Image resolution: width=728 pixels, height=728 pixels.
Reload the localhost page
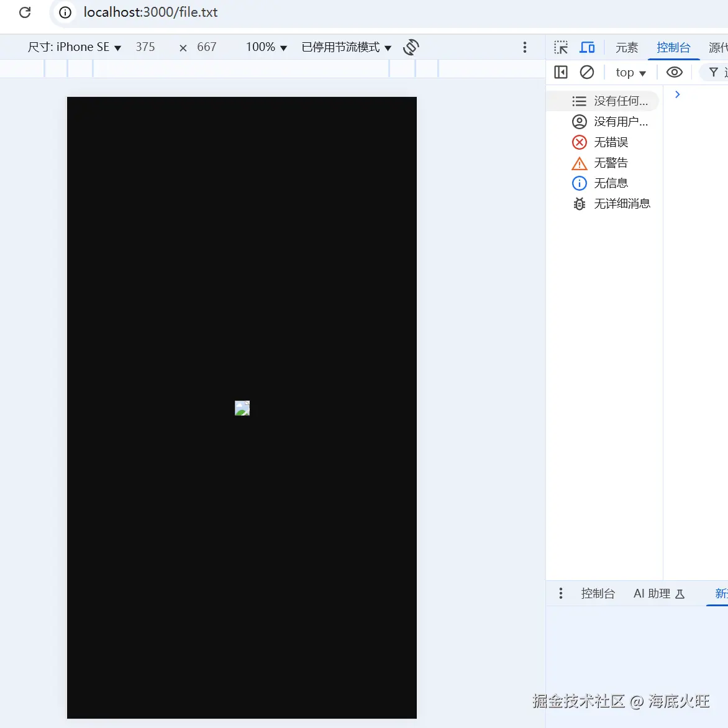click(25, 12)
